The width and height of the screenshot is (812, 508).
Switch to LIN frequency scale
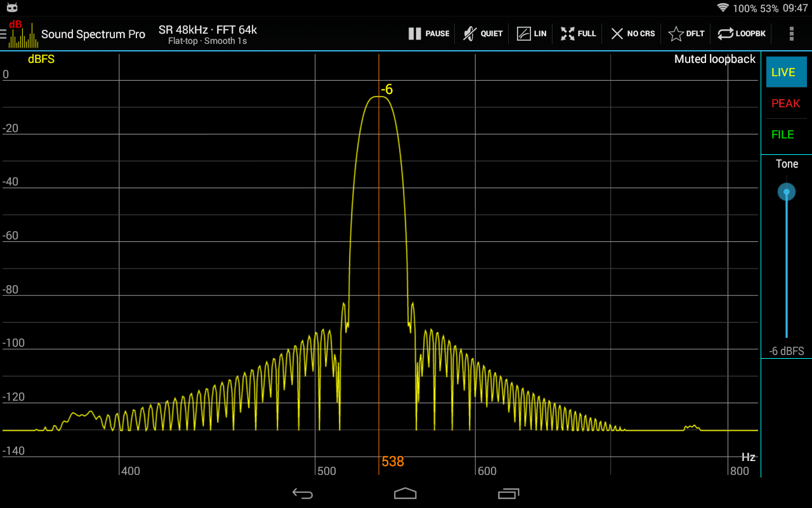click(x=531, y=34)
